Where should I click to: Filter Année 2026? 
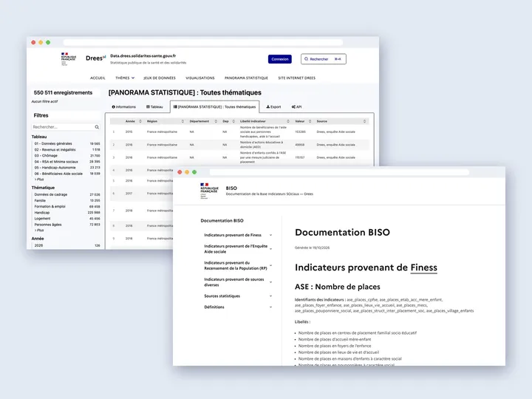coord(66,245)
